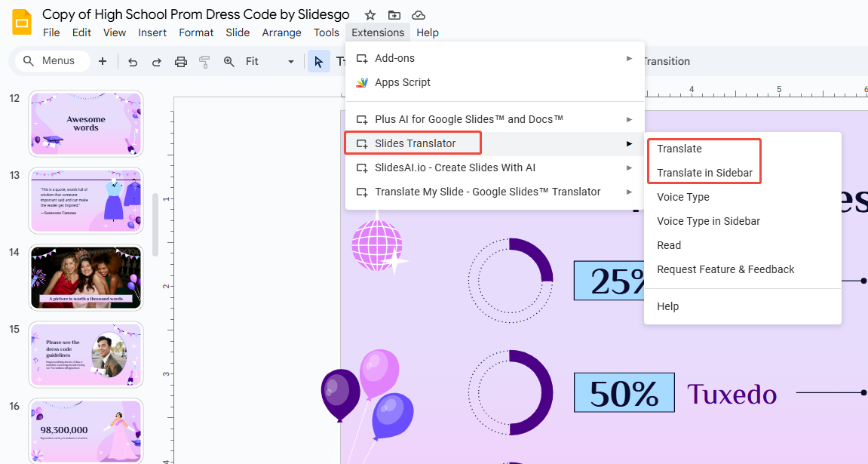Viewport: 868px width, 464px height.
Task: Select the Paint format tool
Action: (204, 61)
